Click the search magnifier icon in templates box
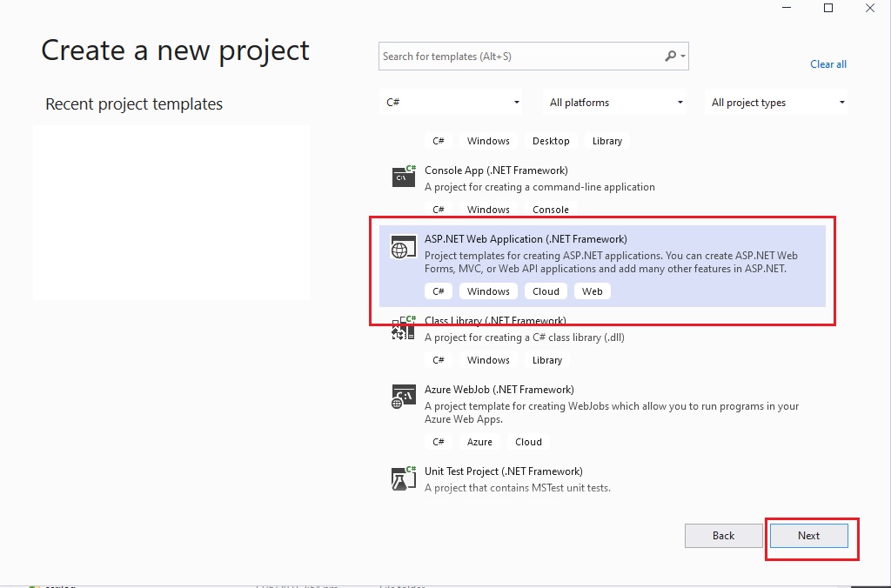This screenshot has width=891, height=588. pos(671,56)
